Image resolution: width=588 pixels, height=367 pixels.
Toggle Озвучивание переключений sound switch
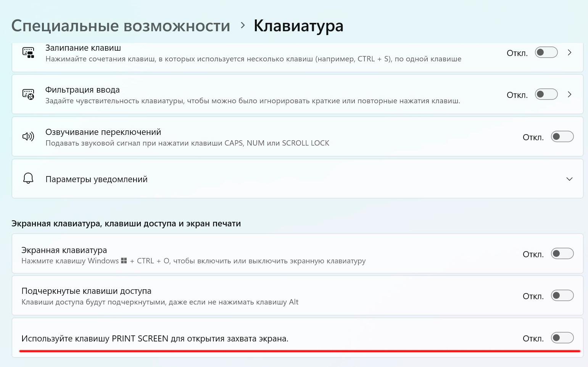(x=562, y=136)
